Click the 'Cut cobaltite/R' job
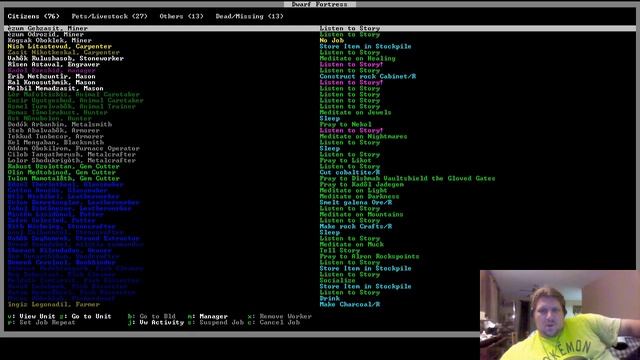This screenshot has width=640, height=360. (350, 173)
